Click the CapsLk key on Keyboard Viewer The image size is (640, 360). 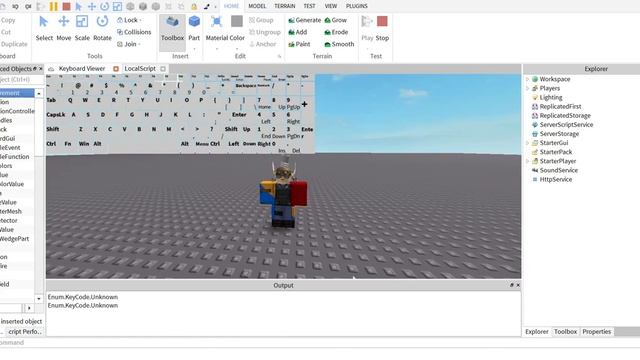(56, 115)
